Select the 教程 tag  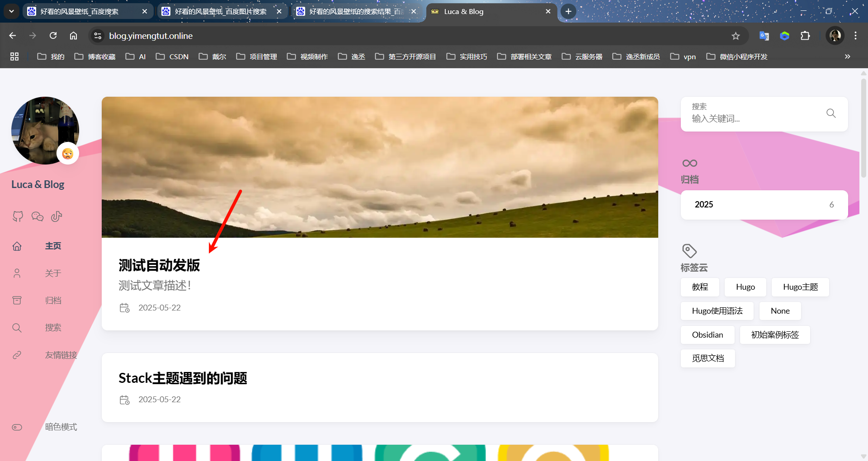click(x=700, y=287)
